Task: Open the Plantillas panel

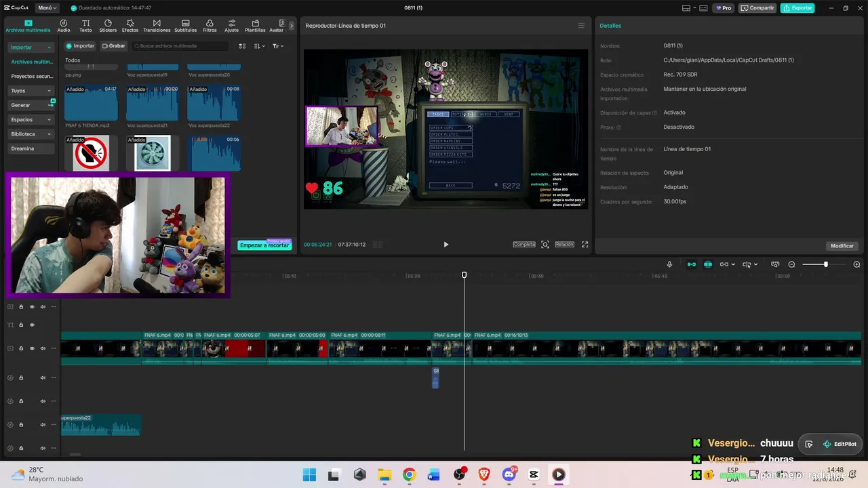Action: [x=255, y=26]
